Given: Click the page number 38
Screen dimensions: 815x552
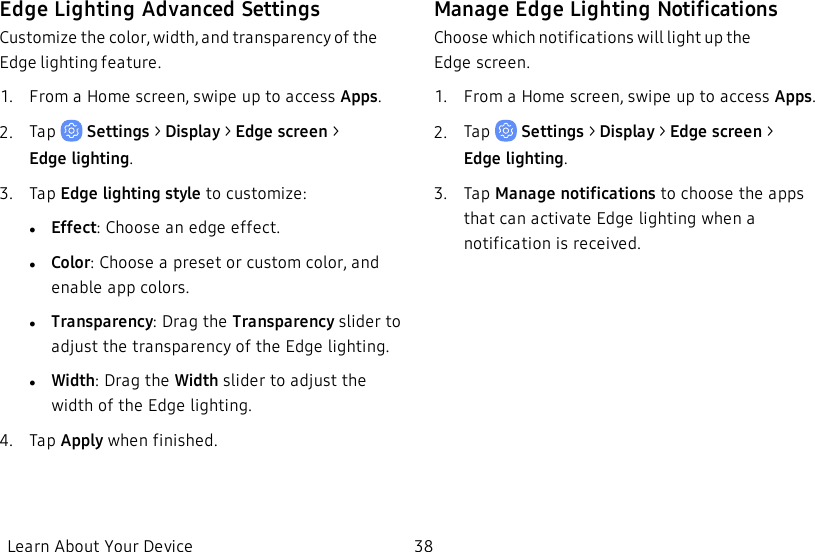Looking at the screenshot, I should 423,545.
